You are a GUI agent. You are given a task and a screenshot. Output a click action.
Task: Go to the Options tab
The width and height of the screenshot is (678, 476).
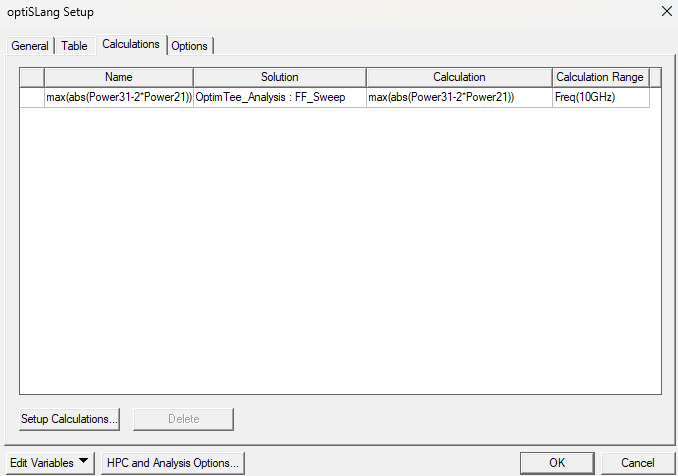tap(190, 46)
